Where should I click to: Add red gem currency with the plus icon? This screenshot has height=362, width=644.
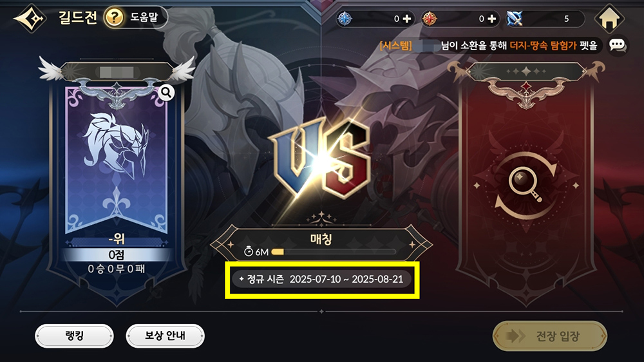tap(491, 19)
